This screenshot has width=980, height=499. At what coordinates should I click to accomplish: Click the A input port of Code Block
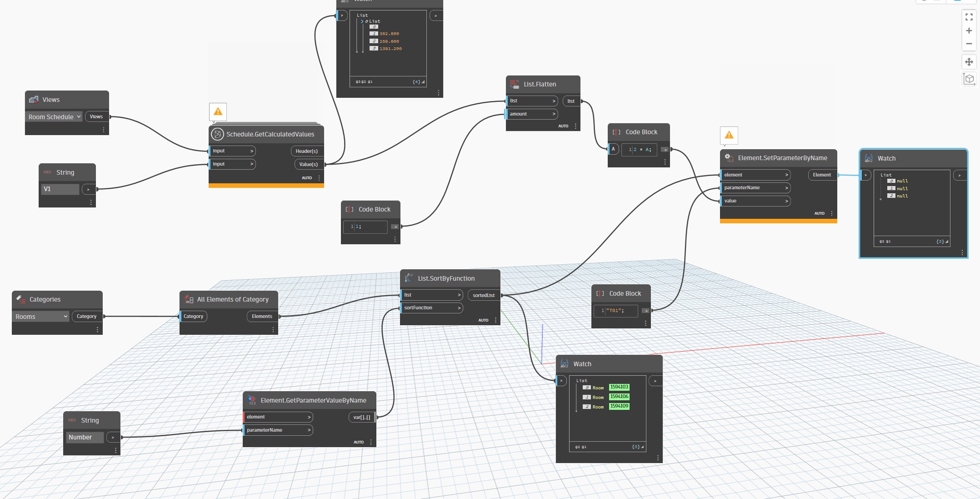tap(613, 149)
